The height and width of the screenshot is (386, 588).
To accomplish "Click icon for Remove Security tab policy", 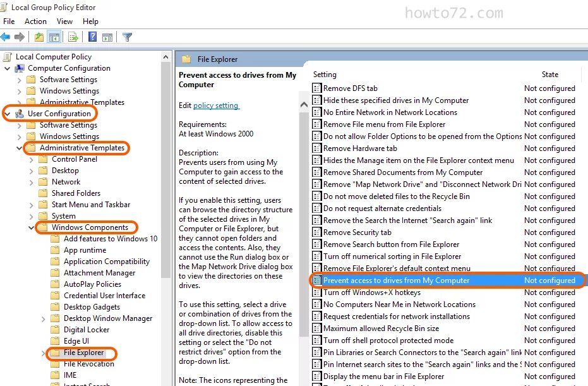I will (317, 232).
